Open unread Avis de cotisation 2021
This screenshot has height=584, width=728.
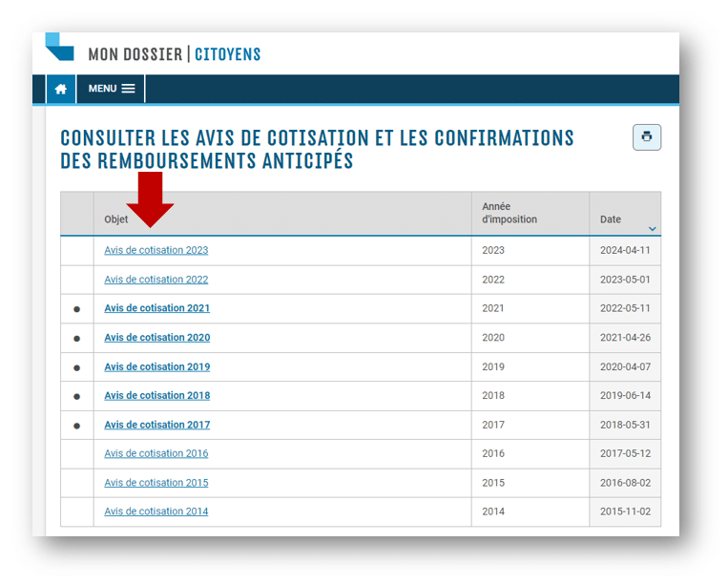pyautogui.click(x=156, y=308)
